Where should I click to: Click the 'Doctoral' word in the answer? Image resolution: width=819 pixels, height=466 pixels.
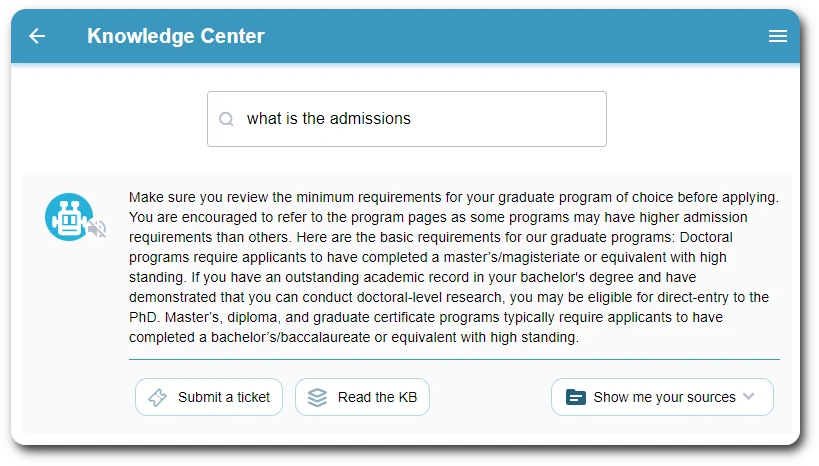(706, 237)
